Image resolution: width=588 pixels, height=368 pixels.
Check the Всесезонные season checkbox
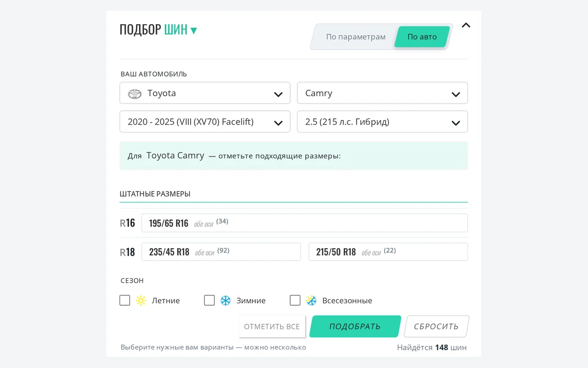[295, 300]
